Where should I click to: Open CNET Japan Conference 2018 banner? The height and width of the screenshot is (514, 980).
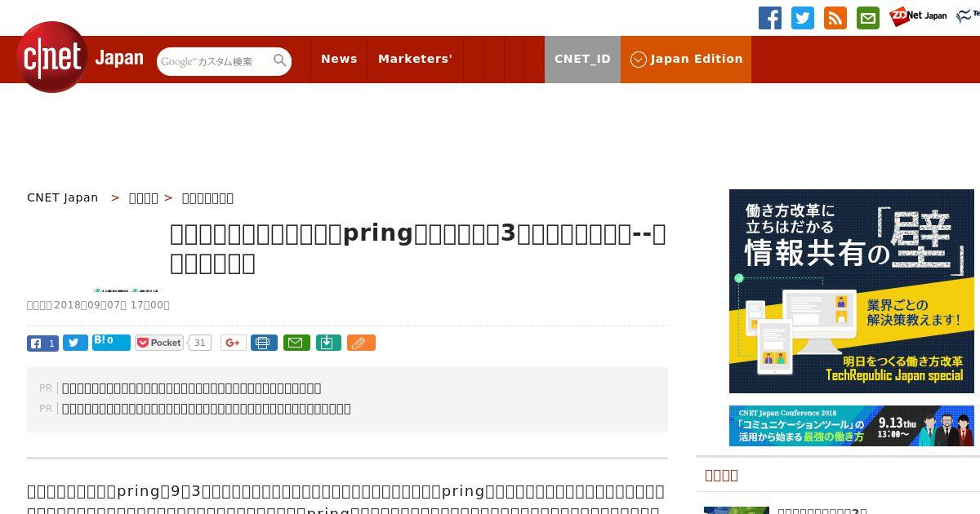(x=852, y=426)
